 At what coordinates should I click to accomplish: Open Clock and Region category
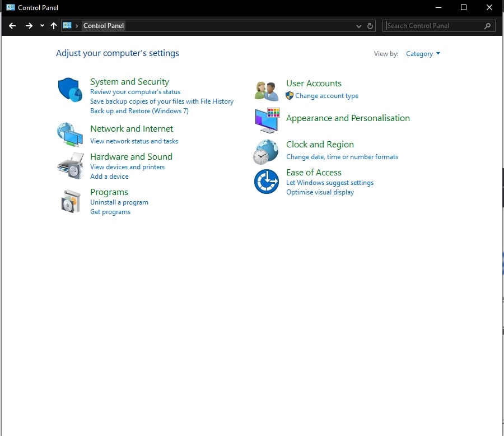point(320,145)
